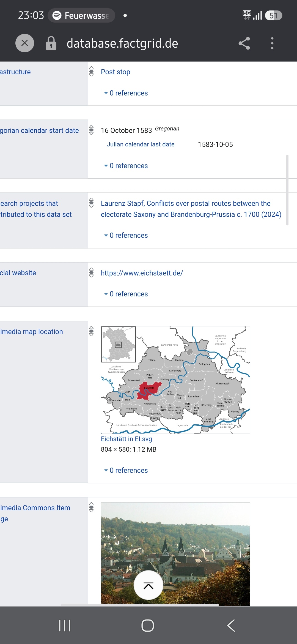Open the Post stop link
The image size is (297, 644).
(116, 72)
